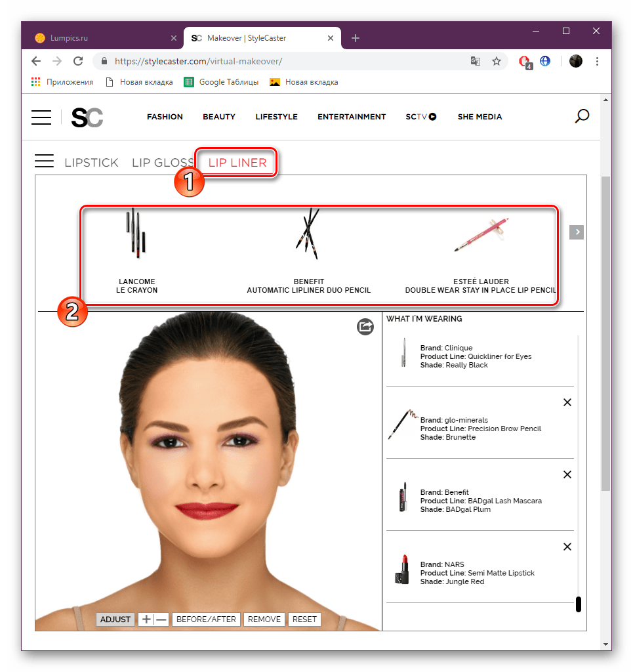Open Новая вкладка bookmark with picture icon
This screenshot has height=672, width=633.
(x=304, y=82)
